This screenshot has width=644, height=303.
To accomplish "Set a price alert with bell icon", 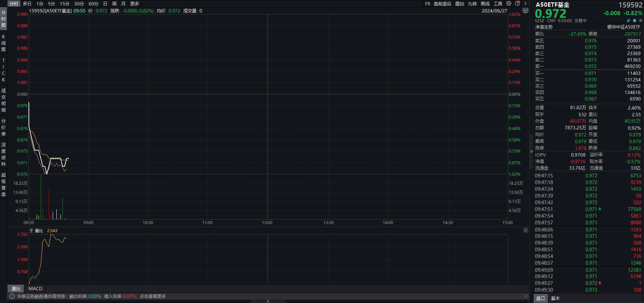I will coord(635,20).
